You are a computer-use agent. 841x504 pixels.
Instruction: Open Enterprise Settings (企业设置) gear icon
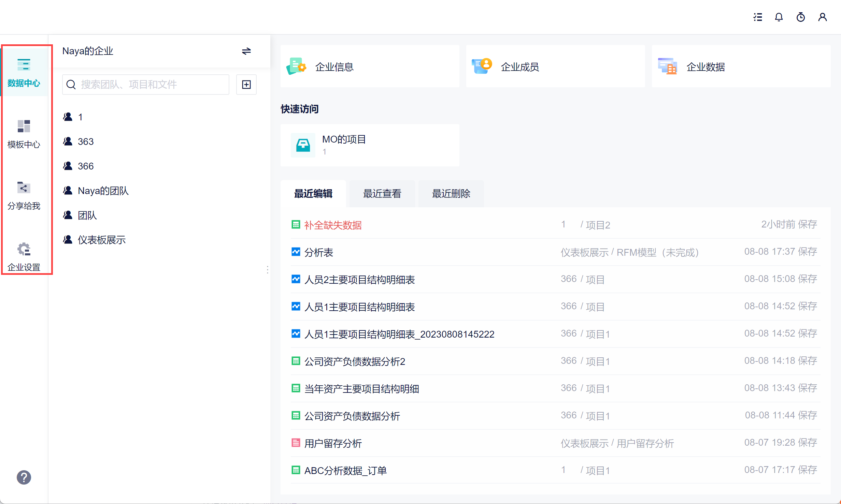(x=24, y=256)
